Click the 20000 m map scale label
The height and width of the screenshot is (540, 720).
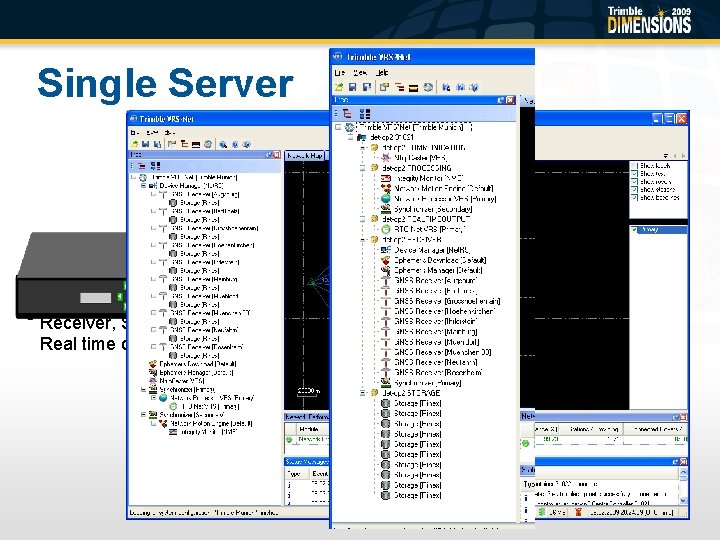pos(309,391)
